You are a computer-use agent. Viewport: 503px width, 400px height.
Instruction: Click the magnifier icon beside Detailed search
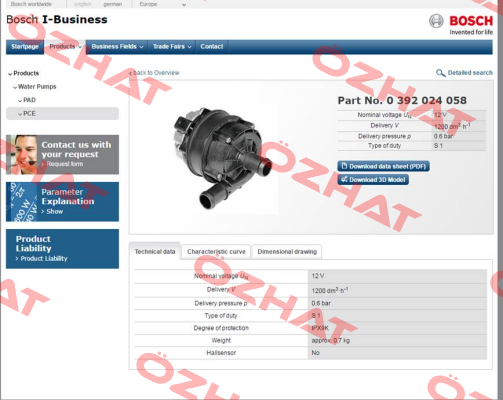(441, 73)
